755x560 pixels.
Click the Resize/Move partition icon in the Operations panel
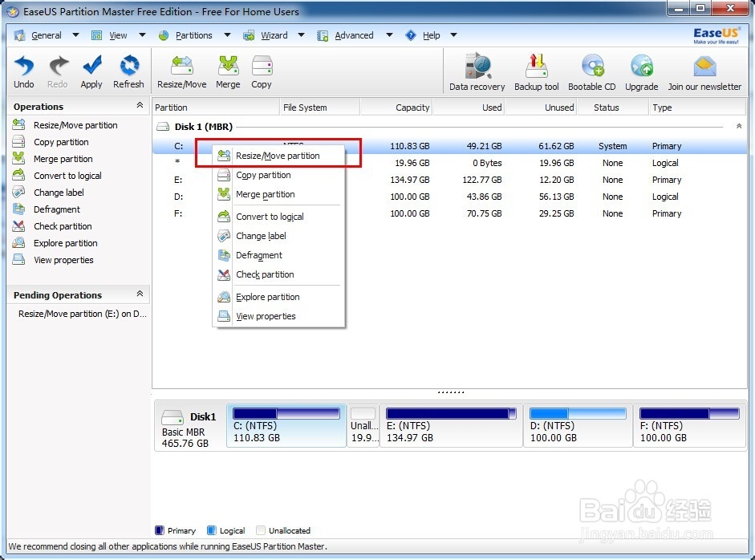tap(18, 124)
